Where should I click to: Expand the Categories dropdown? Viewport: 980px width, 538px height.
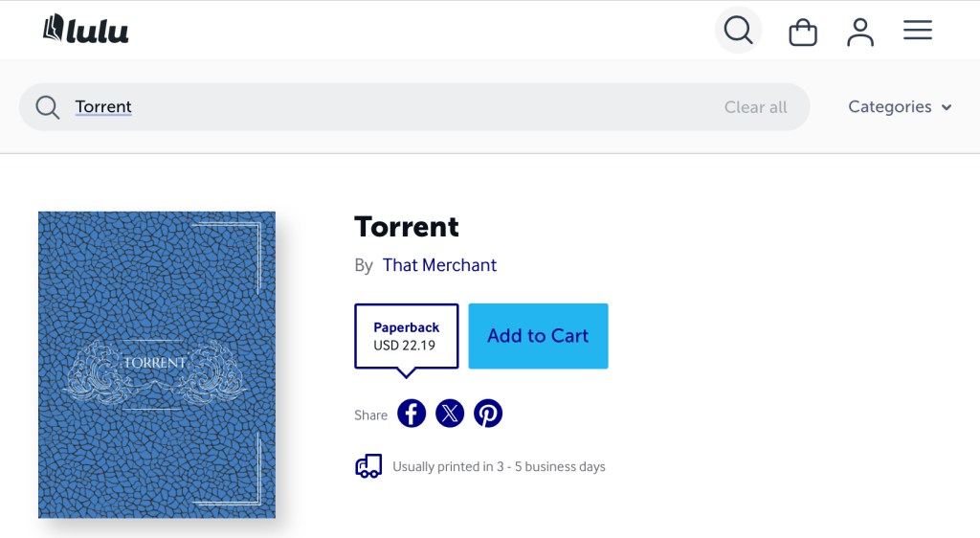click(x=890, y=107)
